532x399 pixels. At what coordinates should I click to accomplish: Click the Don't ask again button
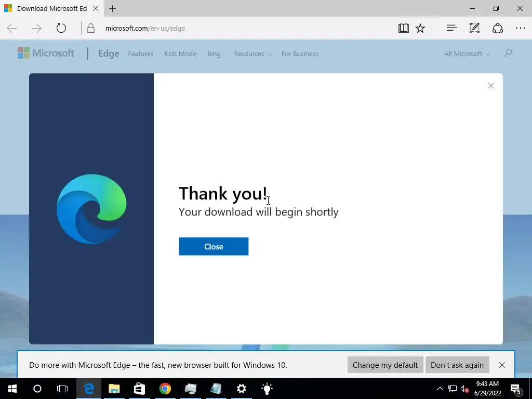click(x=457, y=365)
